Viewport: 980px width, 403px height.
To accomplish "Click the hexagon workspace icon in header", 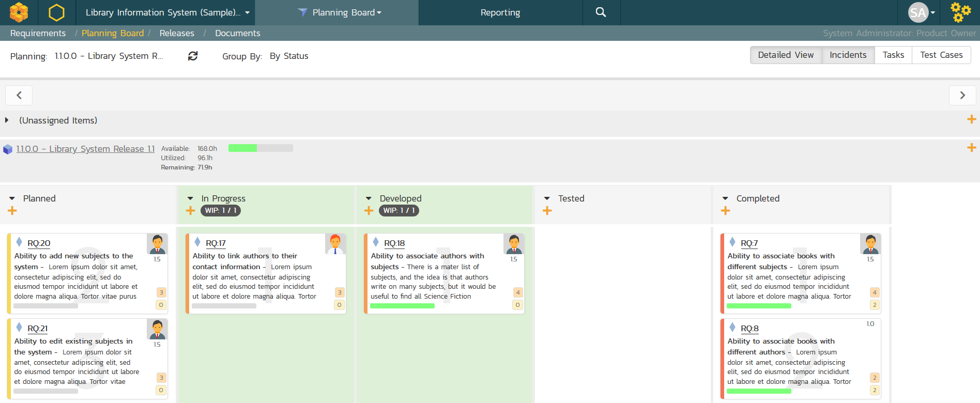I will point(56,12).
